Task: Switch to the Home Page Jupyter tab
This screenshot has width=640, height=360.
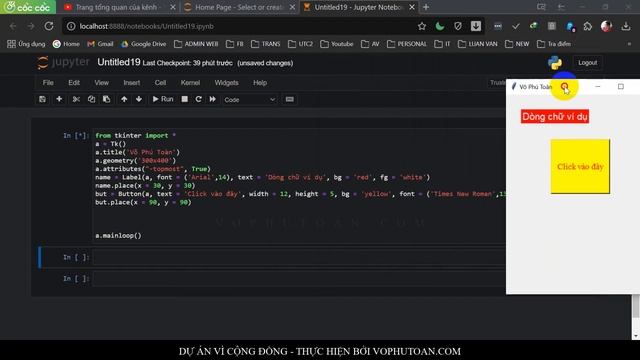Action: click(x=239, y=7)
